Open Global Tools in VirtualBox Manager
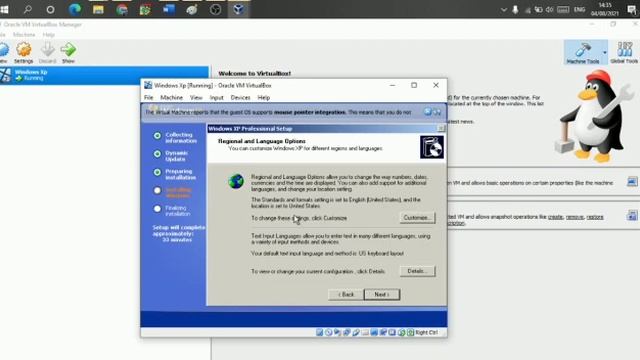Viewport: 640px width, 360px height. point(624,53)
